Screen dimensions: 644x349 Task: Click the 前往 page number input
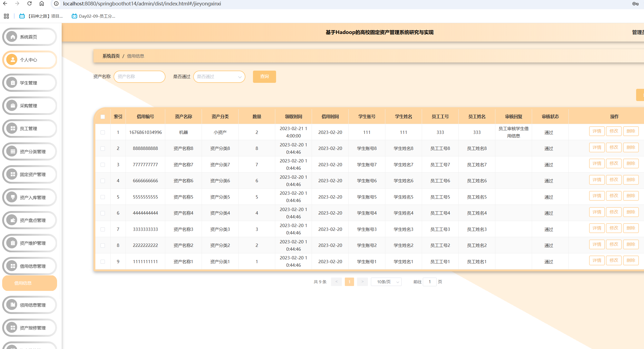point(430,282)
